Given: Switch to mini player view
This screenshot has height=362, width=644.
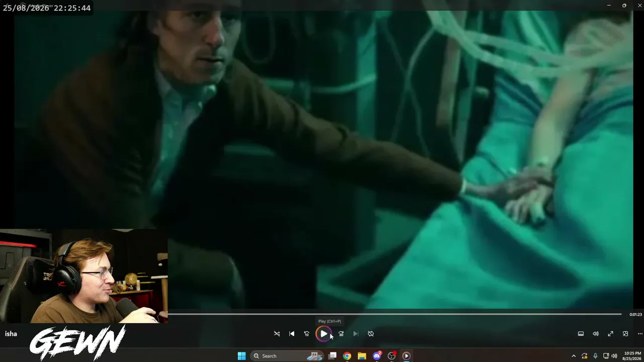Looking at the screenshot, I should tap(625, 334).
